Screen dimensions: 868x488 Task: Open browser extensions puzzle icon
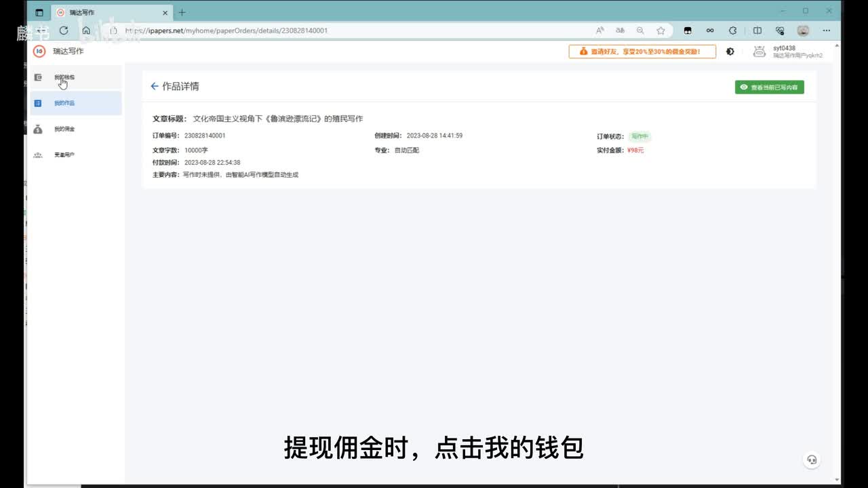(x=732, y=30)
